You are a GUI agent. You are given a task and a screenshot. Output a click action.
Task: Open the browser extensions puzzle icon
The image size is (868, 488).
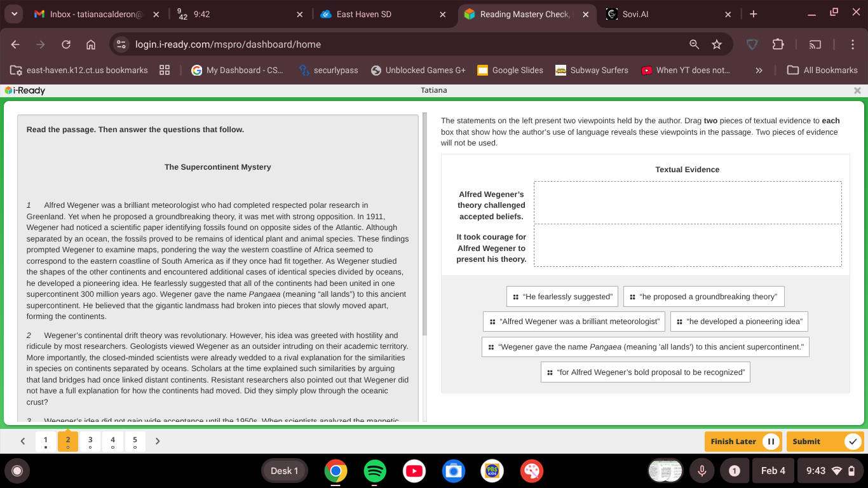pyautogui.click(x=778, y=44)
